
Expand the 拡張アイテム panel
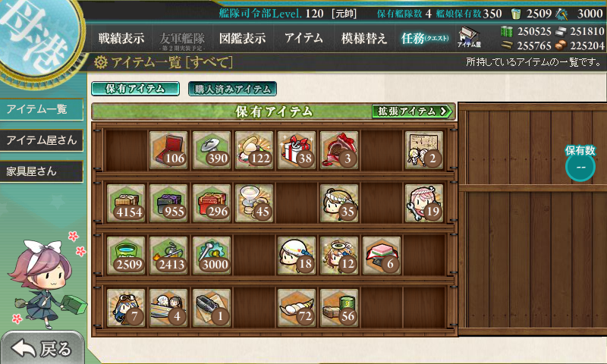[x=412, y=111]
